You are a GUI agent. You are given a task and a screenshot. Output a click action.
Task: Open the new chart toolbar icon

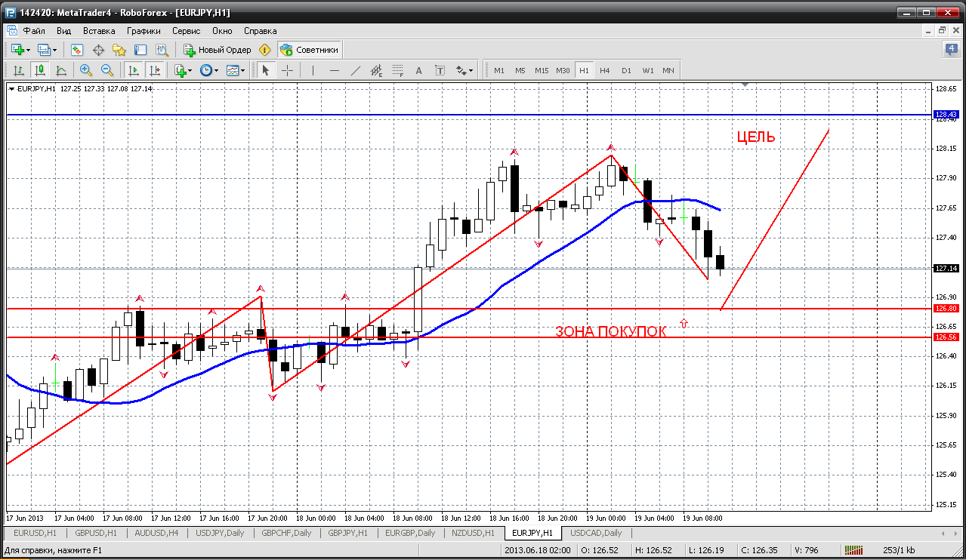(17, 50)
